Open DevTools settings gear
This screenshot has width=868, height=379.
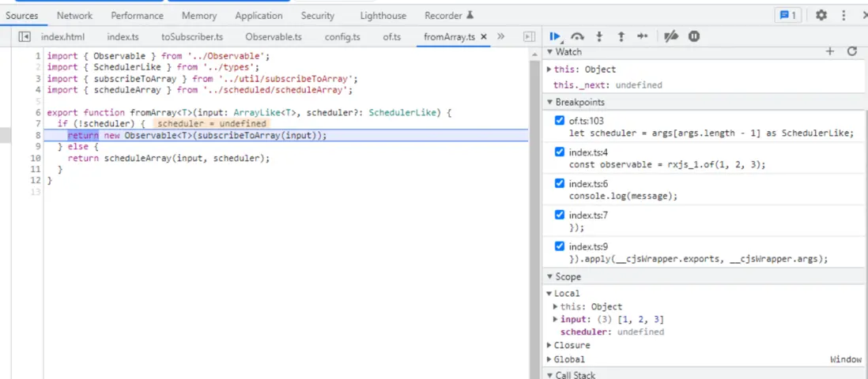click(x=821, y=15)
